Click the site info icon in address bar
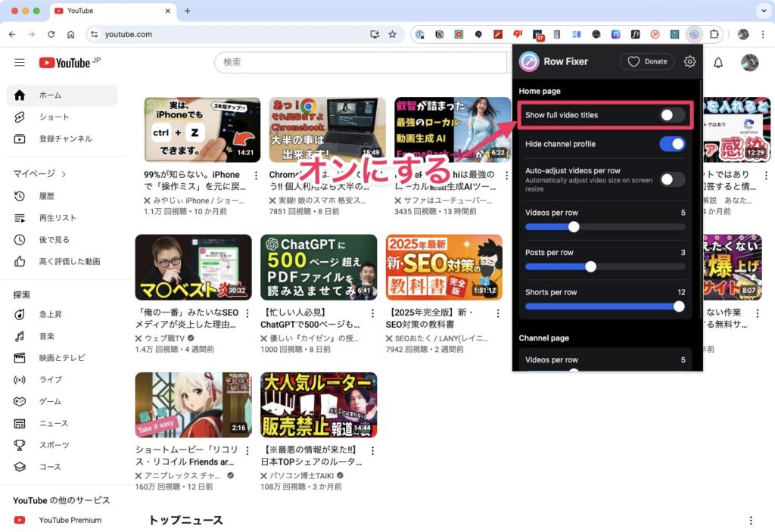Image resolution: width=775 pixels, height=532 pixels. pos(94,34)
